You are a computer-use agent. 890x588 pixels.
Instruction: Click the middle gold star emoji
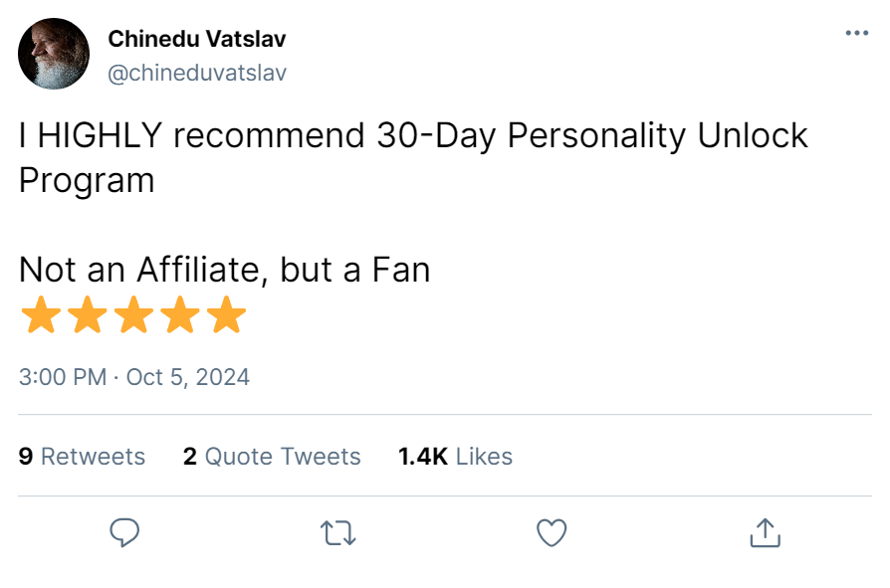click(134, 315)
